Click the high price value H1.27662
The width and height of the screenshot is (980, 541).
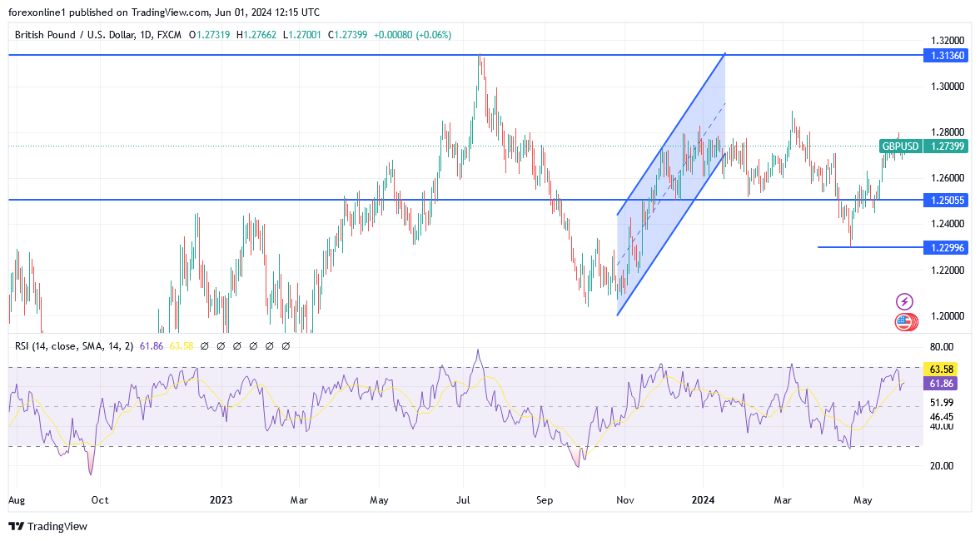[256, 35]
